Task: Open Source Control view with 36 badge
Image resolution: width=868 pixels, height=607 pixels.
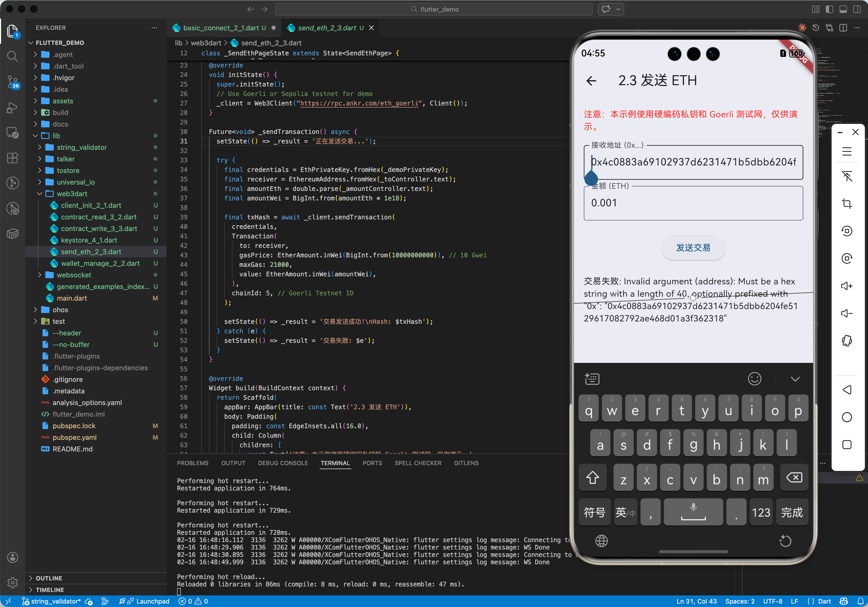Action: [12, 82]
